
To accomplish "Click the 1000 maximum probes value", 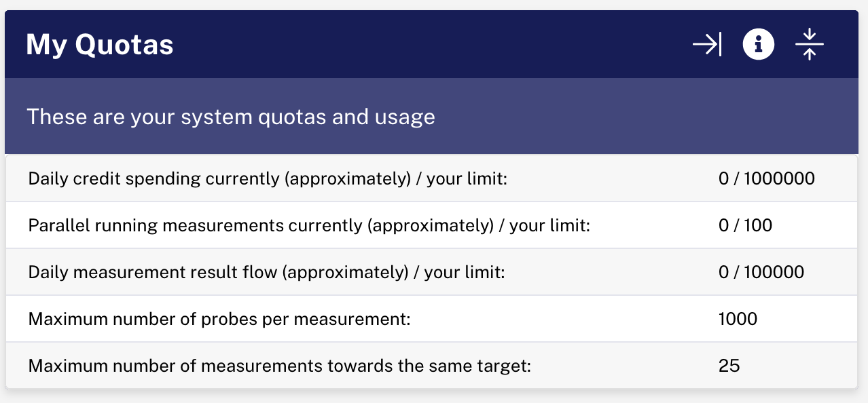I will 738,319.
